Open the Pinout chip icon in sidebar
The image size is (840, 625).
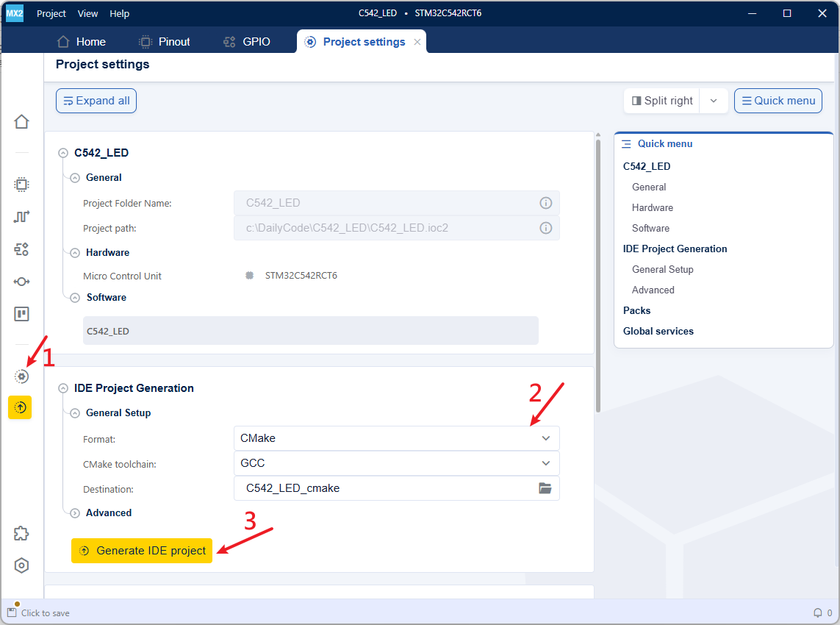21,185
